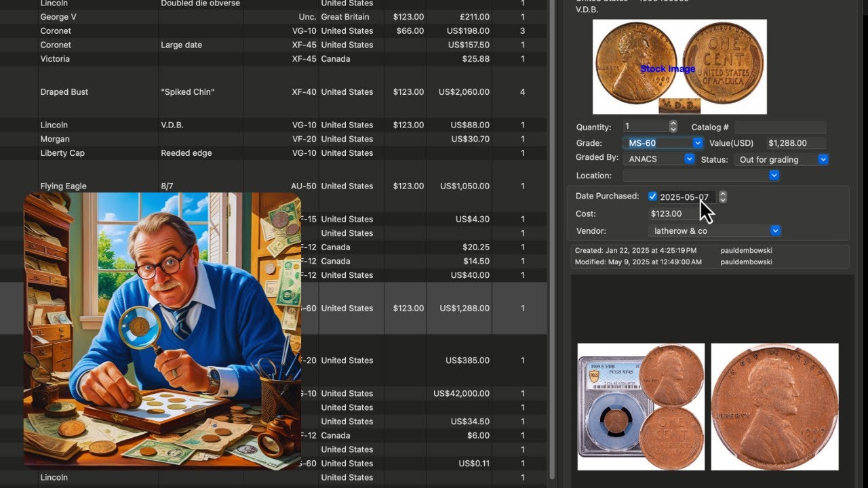Click the $6.00 value cell
868x488 pixels.
pos(478,435)
